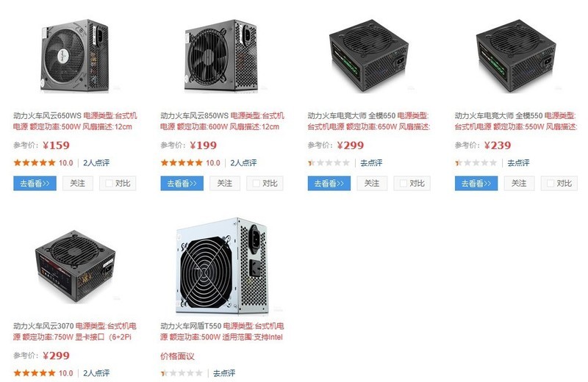Screen dimensions: 588x382
Task: Click 去点评 link for 全模650
Action: pos(371,163)
